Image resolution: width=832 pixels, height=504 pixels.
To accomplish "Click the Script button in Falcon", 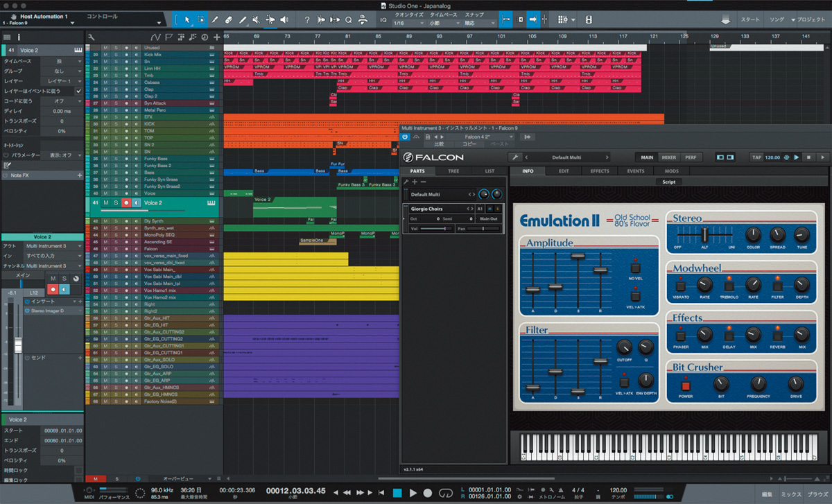I will pyautogui.click(x=669, y=181).
